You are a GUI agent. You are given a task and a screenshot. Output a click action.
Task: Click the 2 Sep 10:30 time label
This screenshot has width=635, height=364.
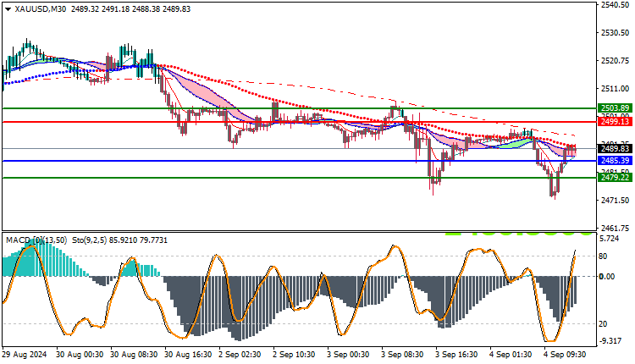(294, 355)
